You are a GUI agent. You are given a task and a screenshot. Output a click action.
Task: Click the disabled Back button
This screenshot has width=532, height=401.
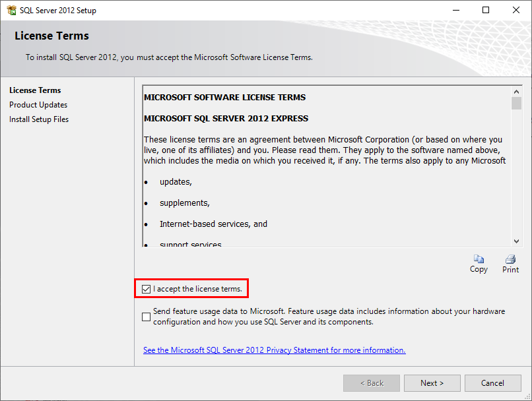coord(371,383)
